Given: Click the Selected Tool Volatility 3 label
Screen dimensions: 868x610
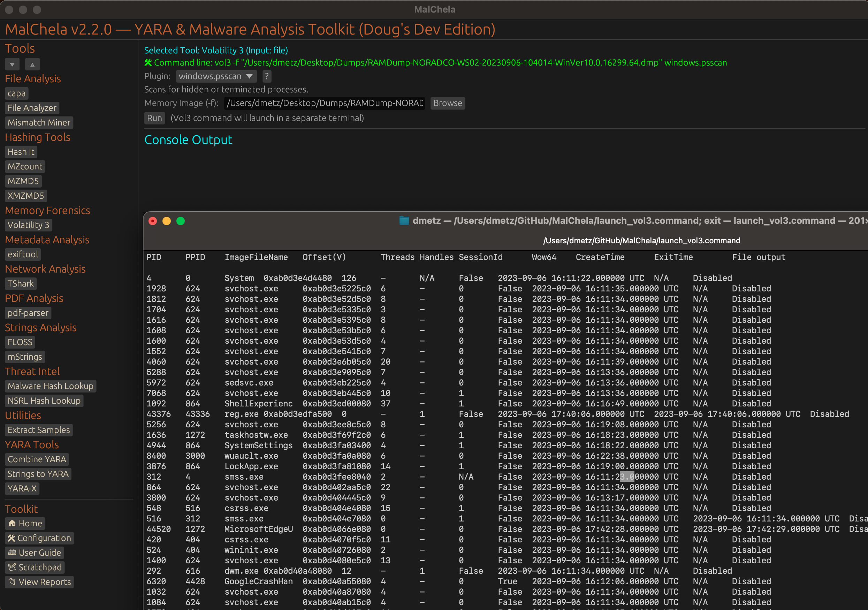Looking at the screenshot, I should tap(216, 51).
